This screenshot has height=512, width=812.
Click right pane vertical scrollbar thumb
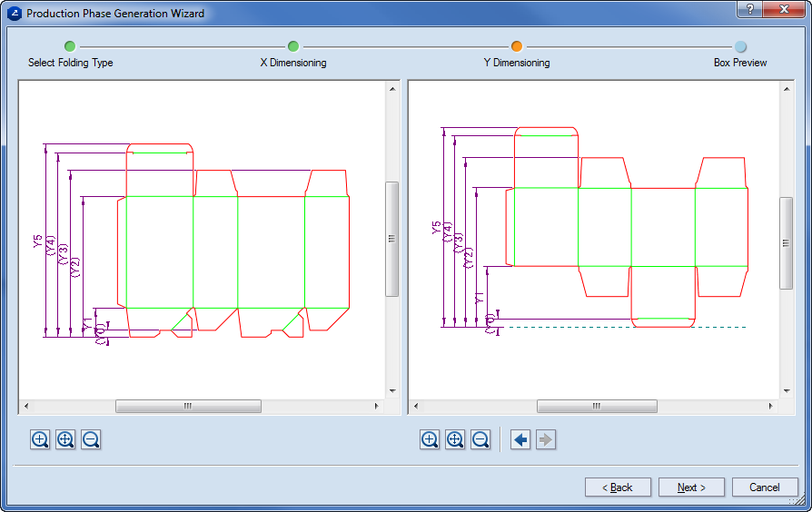click(x=787, y=241)
